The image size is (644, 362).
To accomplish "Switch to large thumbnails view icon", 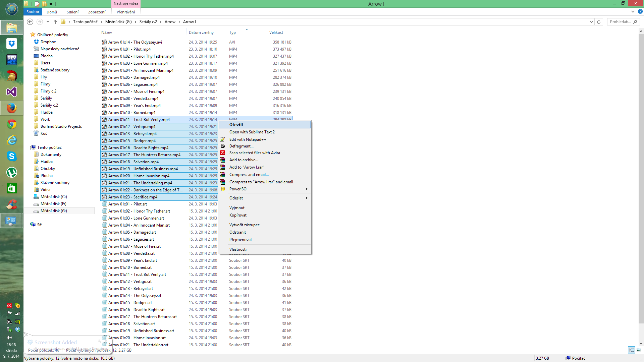I will (639, 350).
